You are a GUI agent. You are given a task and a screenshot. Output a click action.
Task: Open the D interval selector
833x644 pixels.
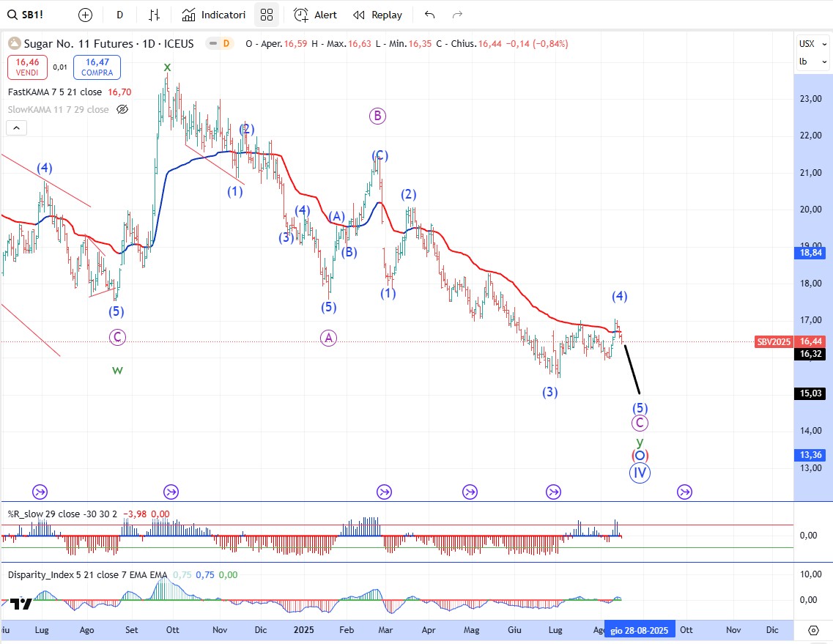(119, 15)
